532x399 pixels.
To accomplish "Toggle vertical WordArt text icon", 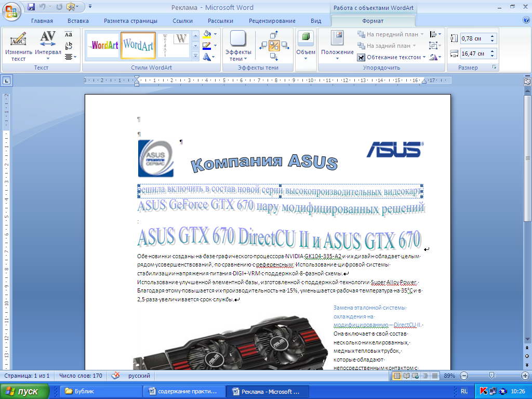I will 69,46.
